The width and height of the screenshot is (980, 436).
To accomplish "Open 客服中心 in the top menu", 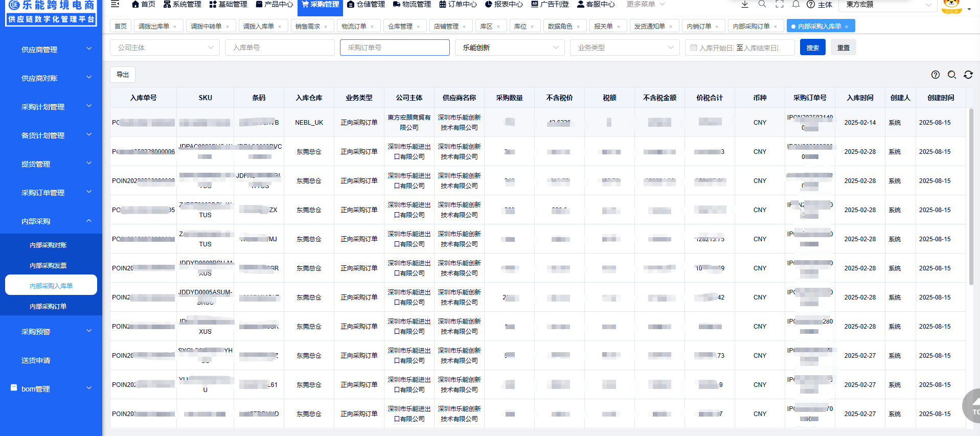I will (x=596, y=4).
